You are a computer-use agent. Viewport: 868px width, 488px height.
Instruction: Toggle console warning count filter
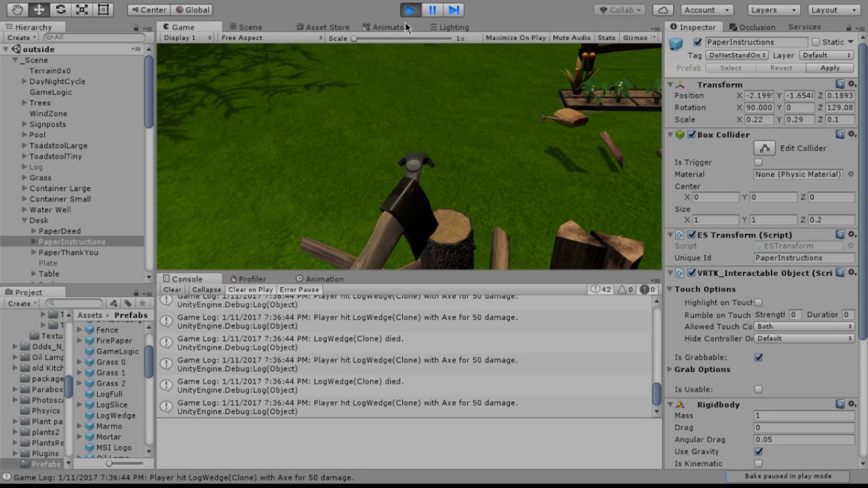coord(625,289)
